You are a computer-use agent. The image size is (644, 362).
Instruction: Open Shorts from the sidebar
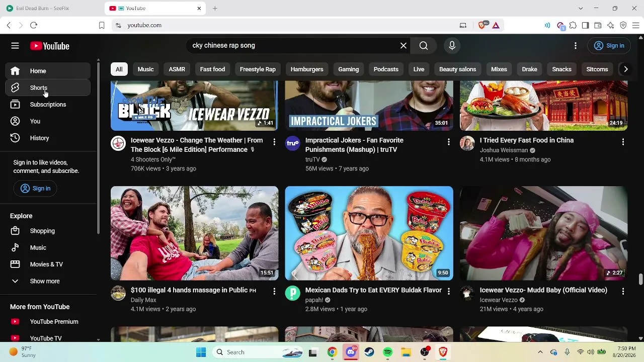(48, 88)
